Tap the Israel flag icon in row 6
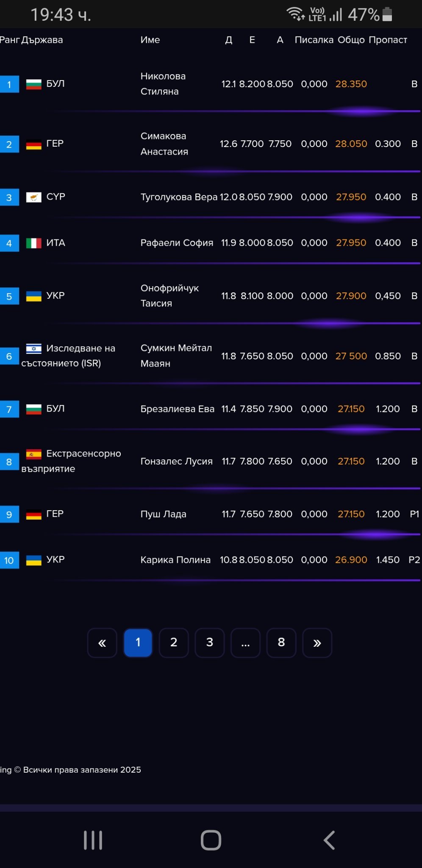The width and height of the screenshot is (422, 868). point(33,348)
